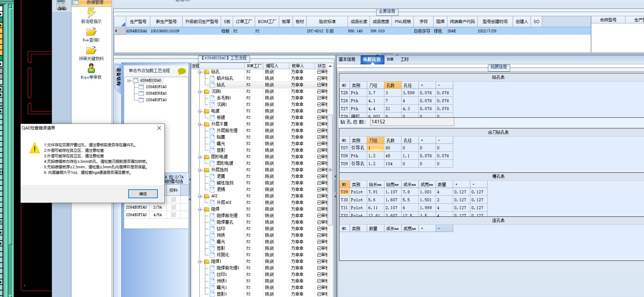Click the 外层蚀刻 folder icon
The image size is (644, 297).
[x=207, y=170]
